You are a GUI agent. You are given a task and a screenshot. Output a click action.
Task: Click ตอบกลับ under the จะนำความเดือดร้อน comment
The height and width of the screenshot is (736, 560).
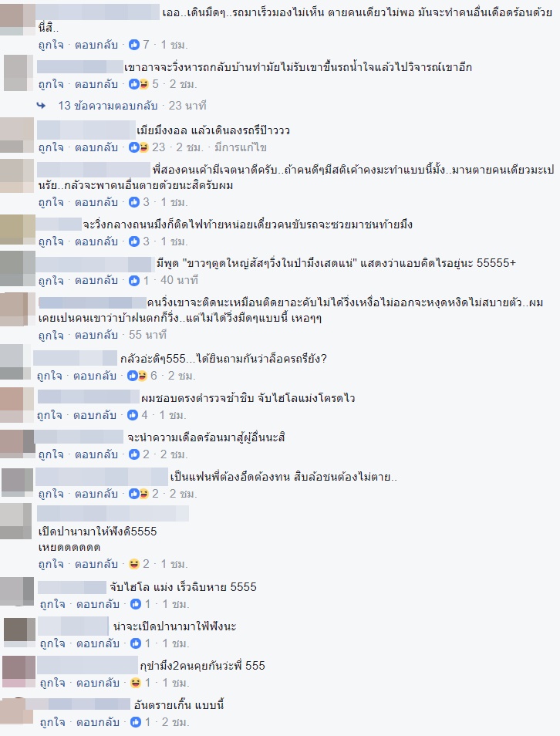tap(96, 454)
